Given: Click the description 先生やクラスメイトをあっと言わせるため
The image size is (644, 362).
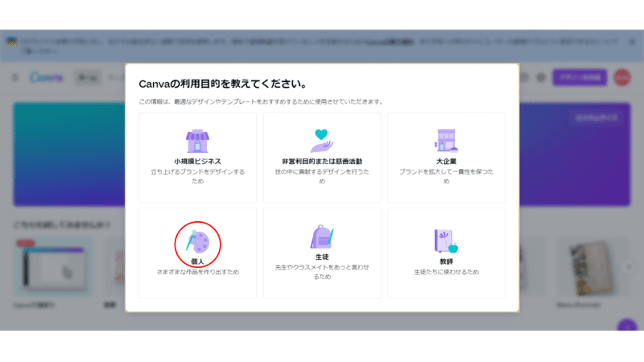Looking at the screenshot, I should pyautogui.click(x=322, y=272).
